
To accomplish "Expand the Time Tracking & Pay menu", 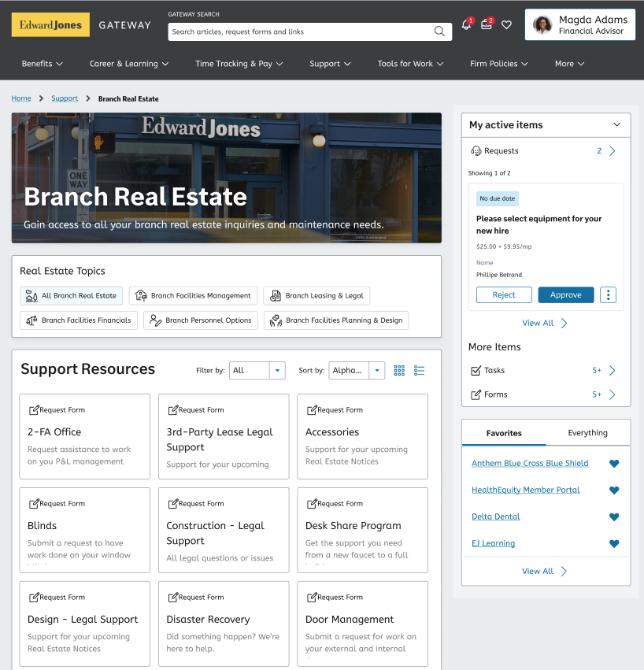I will 239,64.
